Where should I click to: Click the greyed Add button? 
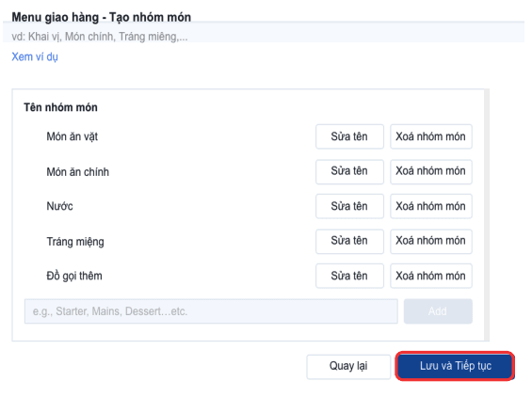click(438, 311)
